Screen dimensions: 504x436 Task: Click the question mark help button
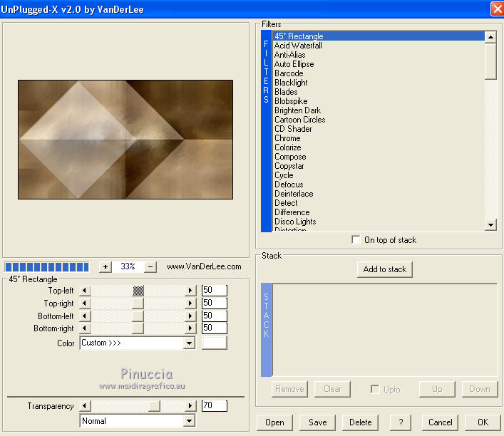pyautogui.click(x=401, y=422)
